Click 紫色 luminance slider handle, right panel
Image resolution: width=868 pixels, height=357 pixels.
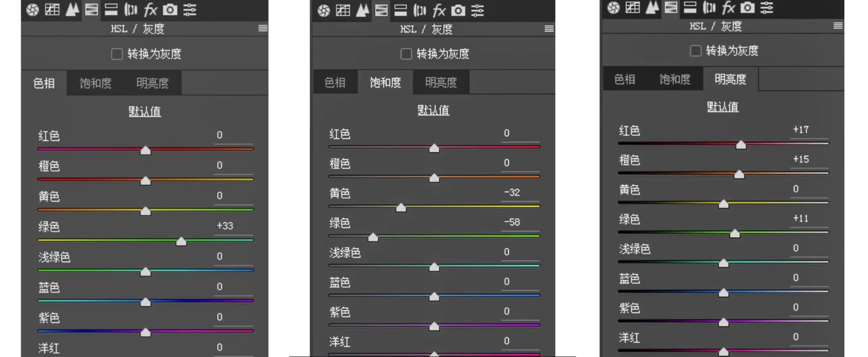click(x=723, y=322)
